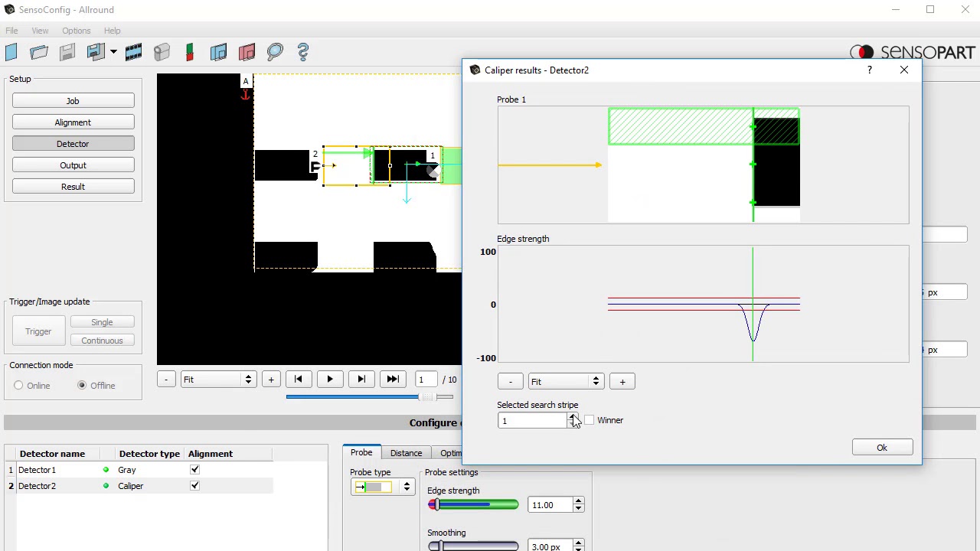
Task: Open Caliper results zoom Fit dropdown
Action: pos(566,382)
